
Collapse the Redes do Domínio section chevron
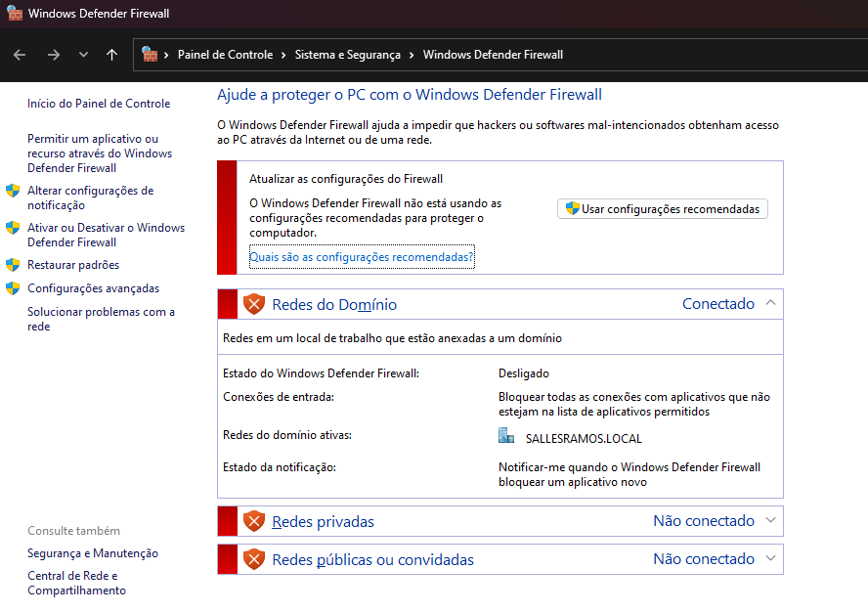point(770,303)
